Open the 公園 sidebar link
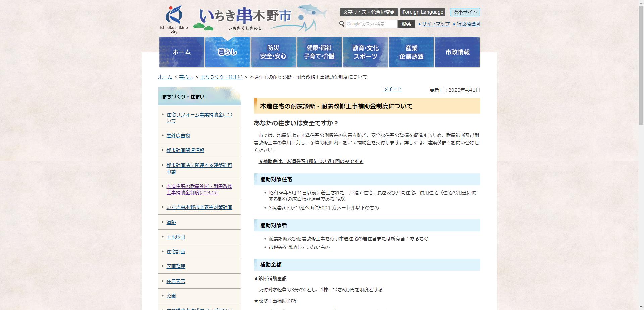 pyautogui.click(x=171, y=296)
